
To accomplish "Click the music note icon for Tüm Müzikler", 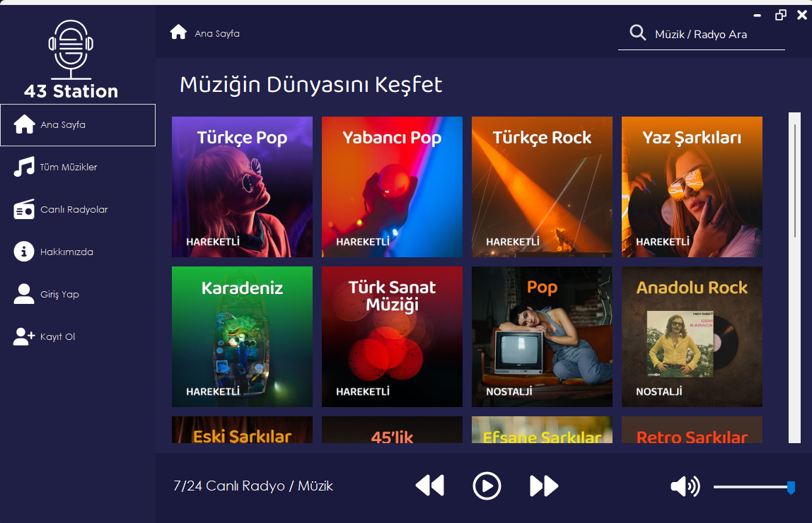I will [x=24, y=167].
